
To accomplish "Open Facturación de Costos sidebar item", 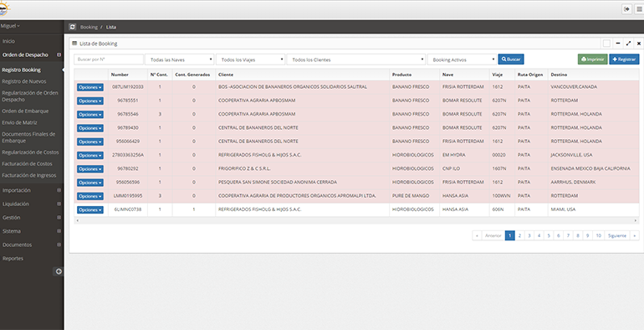I will [27, 164].
